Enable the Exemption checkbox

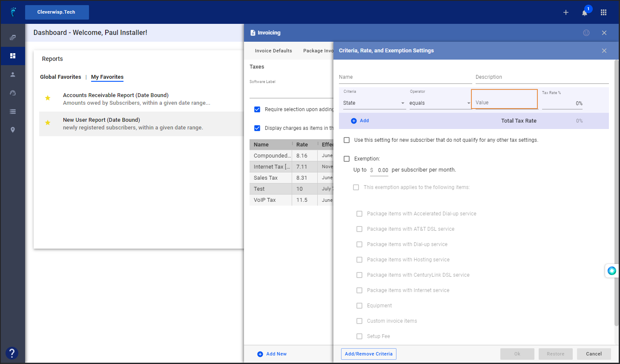[x=347, y=159]
